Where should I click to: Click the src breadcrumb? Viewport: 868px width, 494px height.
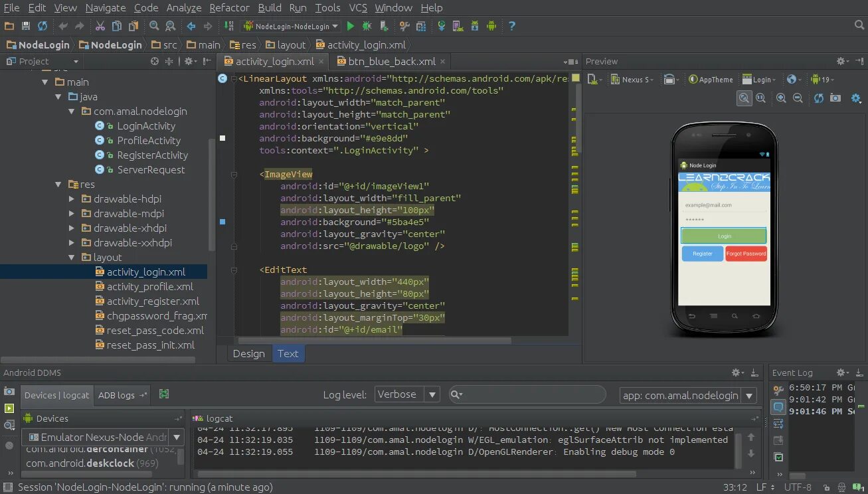[x=164, y=45]
